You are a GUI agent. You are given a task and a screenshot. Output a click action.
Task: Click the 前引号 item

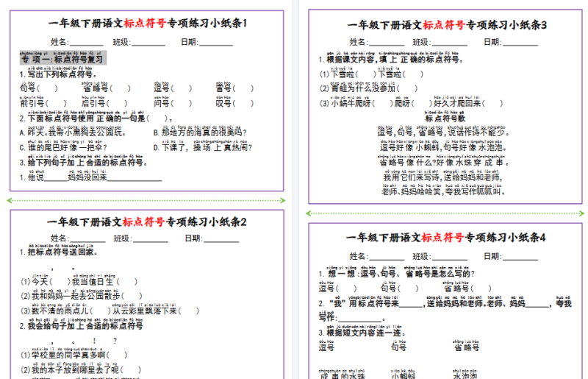(43, 102)
